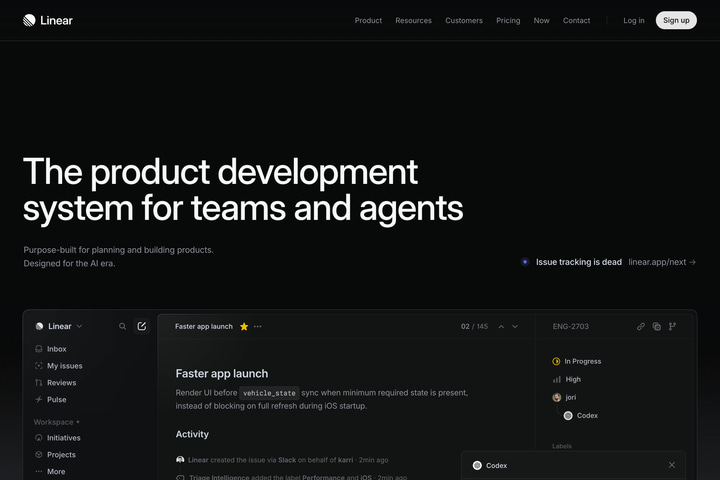Image resolution: width=720 pixels, height=480 pixels.
Task: Close the Codex popup panel
Action: [672, 465]
